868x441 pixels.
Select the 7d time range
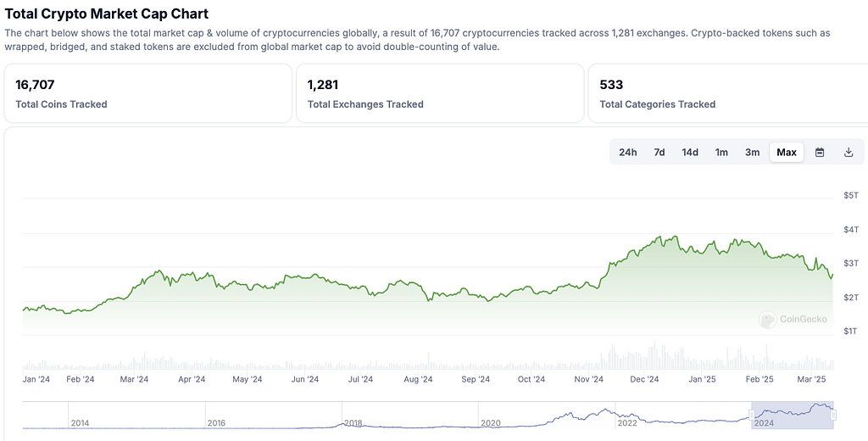coord(659,153)
